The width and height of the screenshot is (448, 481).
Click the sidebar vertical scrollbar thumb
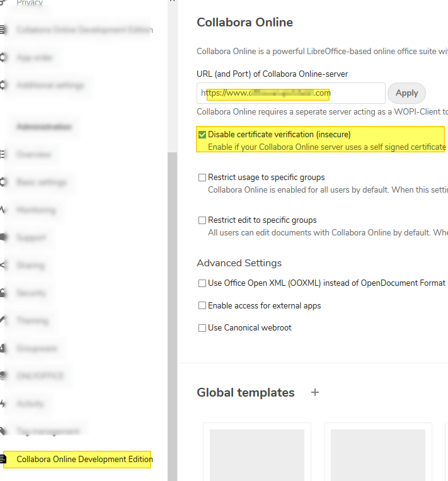(x=172, y=317)
